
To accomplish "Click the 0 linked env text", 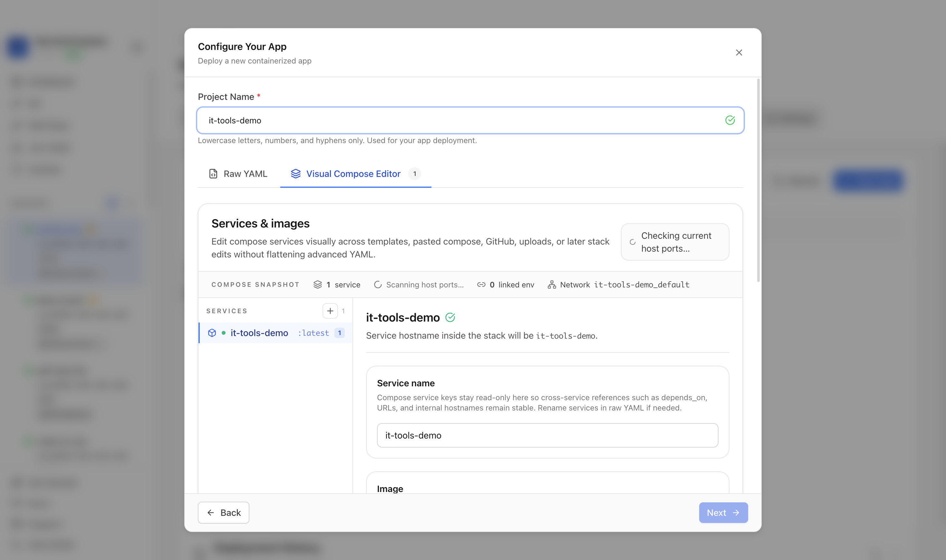I will coord(512,285).
